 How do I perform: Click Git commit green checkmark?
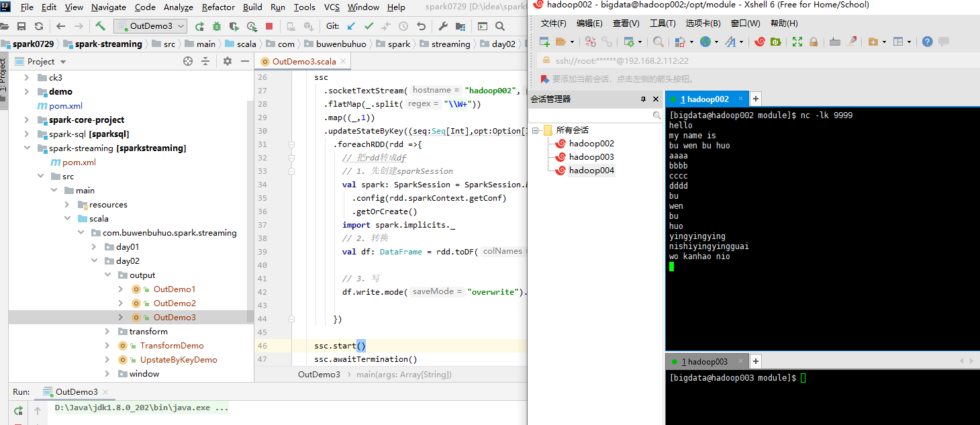click(369, 26)
